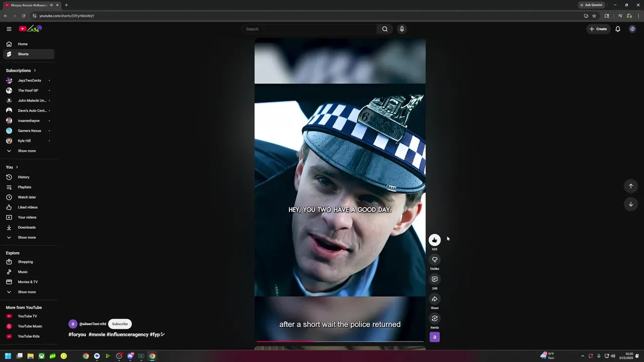Open watch History
Image resolution: width=644 pixels, height=362 pixels.
pyautogui.click(x=28, y=177)
